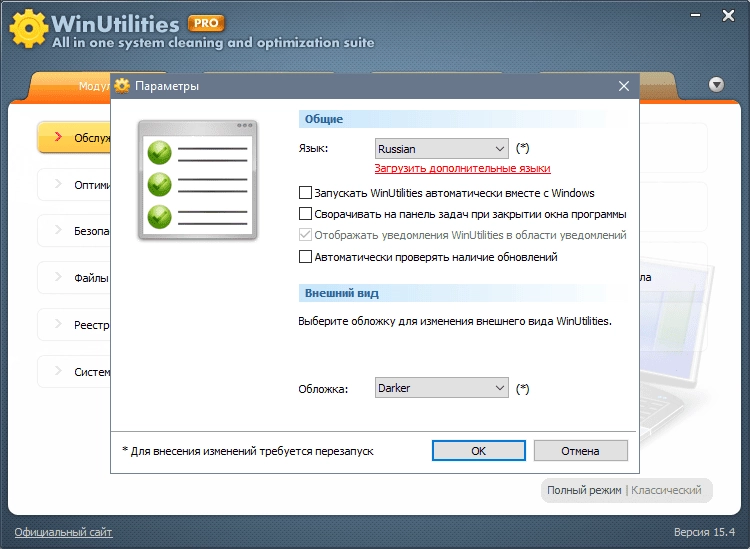
Task: Toggle Отображать уведомления WinUtilities checkbox
Action: pyautogui.click(x=305, y=235)
